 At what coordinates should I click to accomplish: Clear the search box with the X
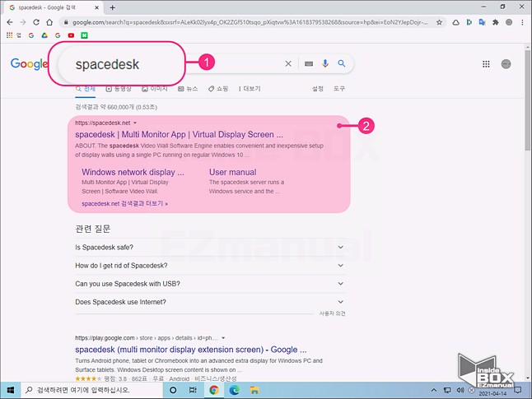288,63
